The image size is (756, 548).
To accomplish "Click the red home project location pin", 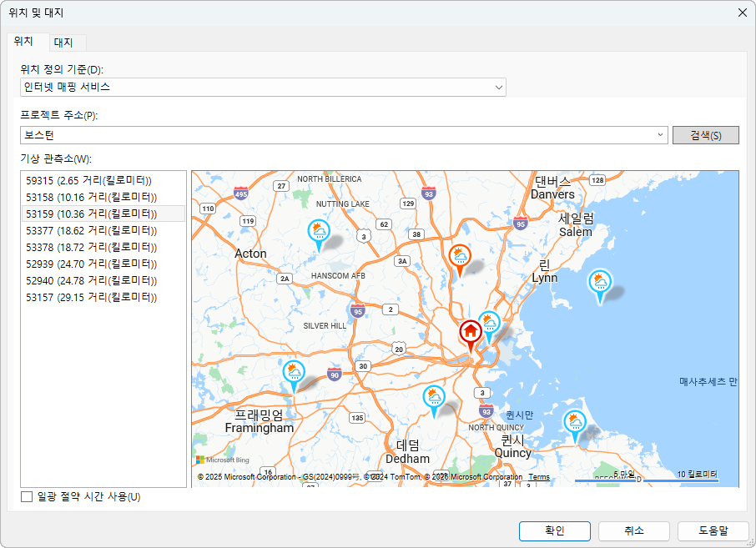I will pyautogui.click(x=471, y=334).
